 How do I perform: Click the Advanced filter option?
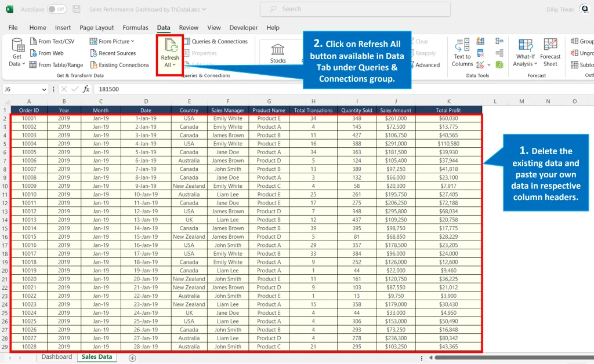427,65
